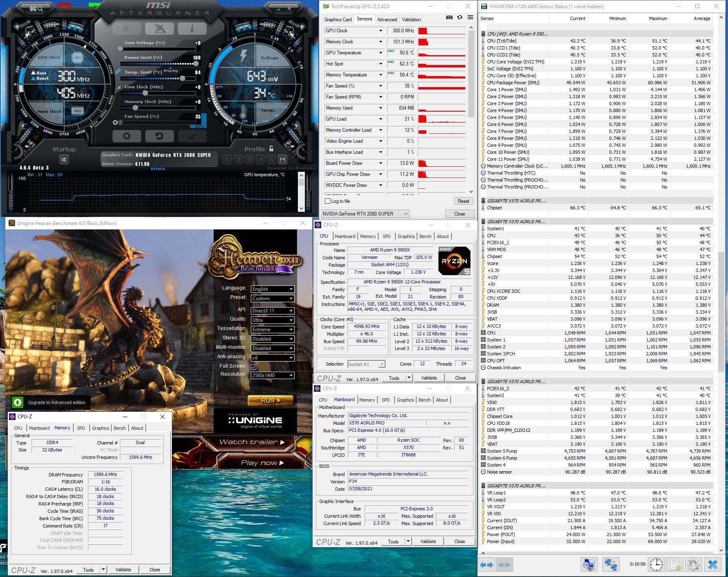Click Afterburner save profile floppy icon
728x577 pixels.
(282, 159)
